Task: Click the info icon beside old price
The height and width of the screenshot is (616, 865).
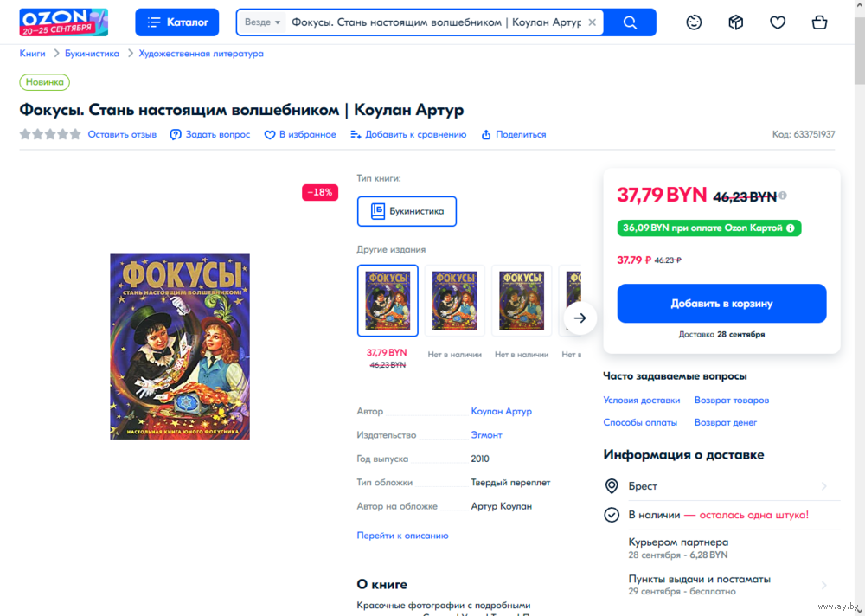Action: pyautogui.click(x=783, y=196)
